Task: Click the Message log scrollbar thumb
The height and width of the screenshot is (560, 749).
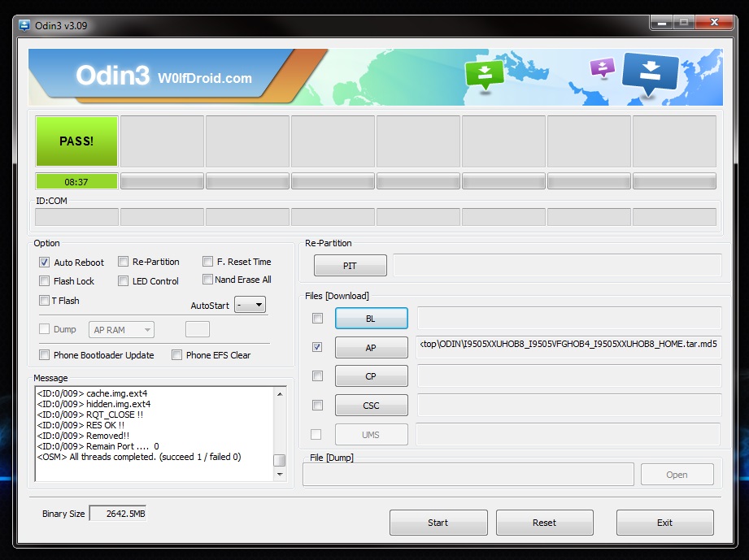Action: pos(280,460)
